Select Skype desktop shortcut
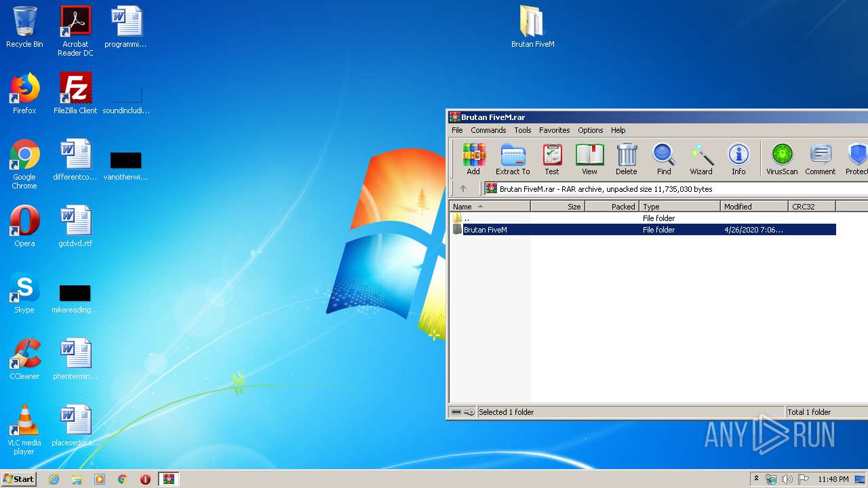Image resolution: width=868 pixels, height=488 pixels. click(24, 293)
